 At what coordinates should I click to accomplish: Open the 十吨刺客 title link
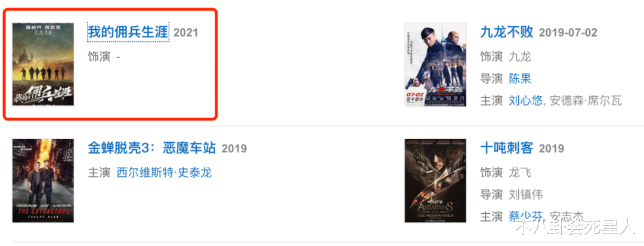point(506,148)
